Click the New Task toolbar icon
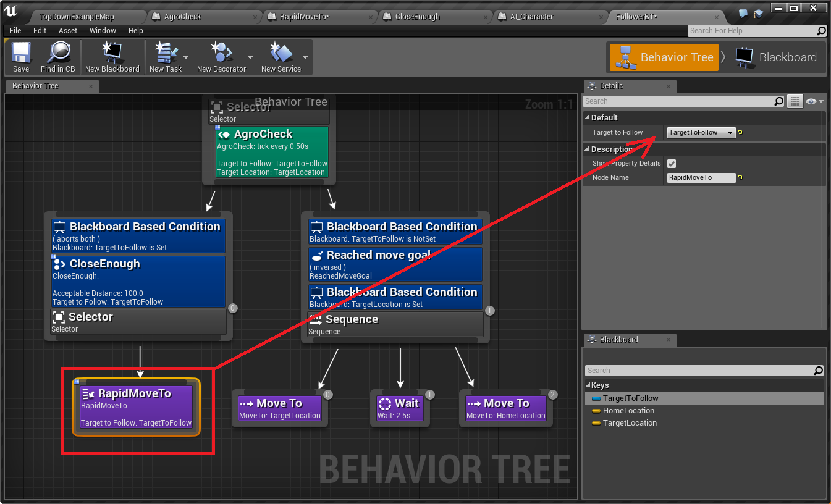Image resolution: width=831 pixels, height=504 pixels. tap(166, 54)
